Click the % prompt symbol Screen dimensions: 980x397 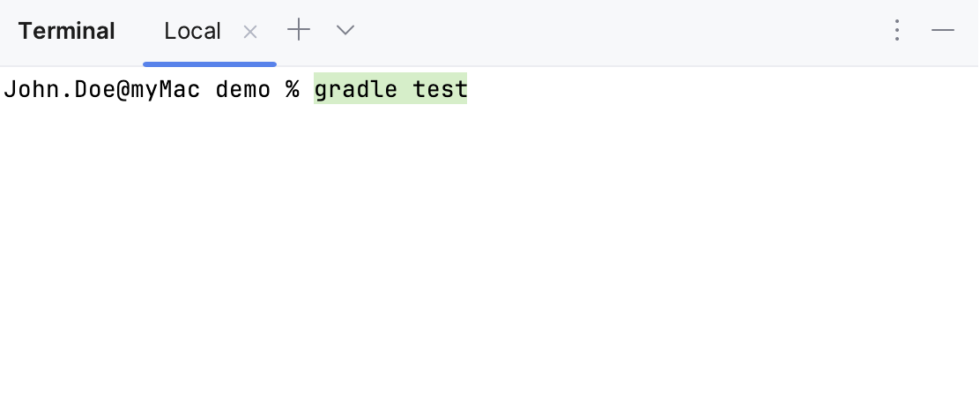point(293,90)
